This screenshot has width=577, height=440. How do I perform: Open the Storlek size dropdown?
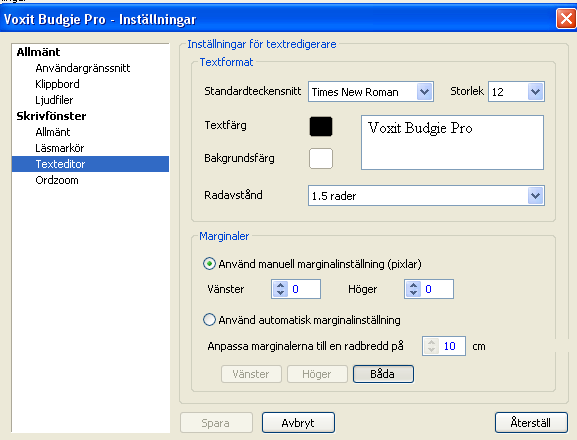coord(535,92)
